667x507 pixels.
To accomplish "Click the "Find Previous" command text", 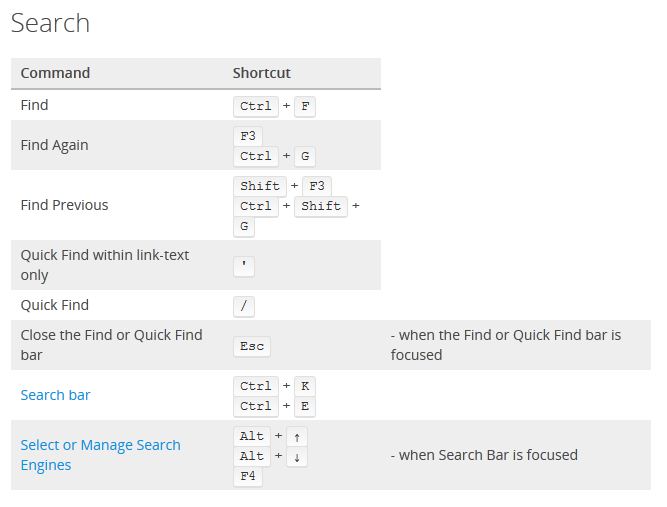I will pos(64,205).
